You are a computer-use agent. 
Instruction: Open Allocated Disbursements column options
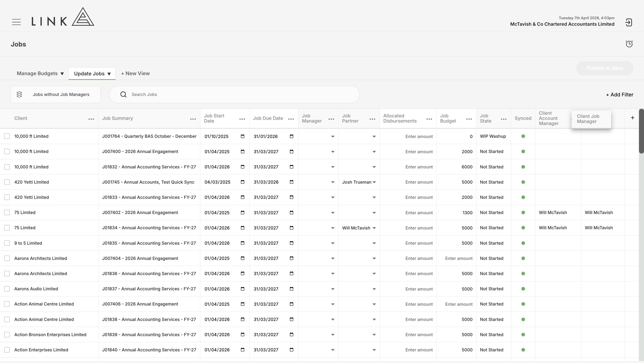click(429, 119)
